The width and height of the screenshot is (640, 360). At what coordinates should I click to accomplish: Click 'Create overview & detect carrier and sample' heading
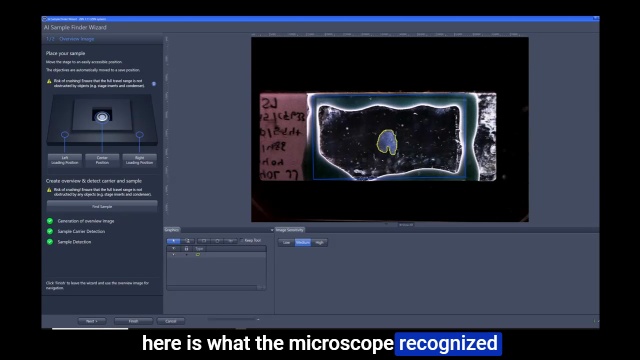[x=94, y=181]
